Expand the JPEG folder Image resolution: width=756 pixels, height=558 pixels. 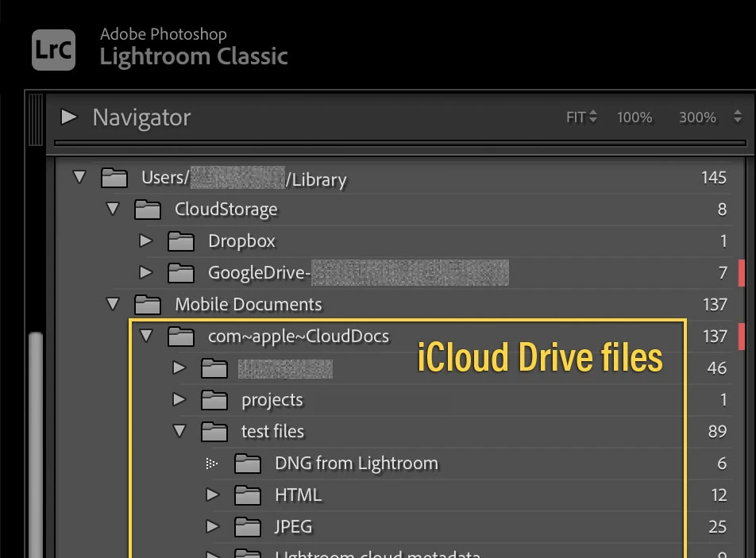point(212,526)
